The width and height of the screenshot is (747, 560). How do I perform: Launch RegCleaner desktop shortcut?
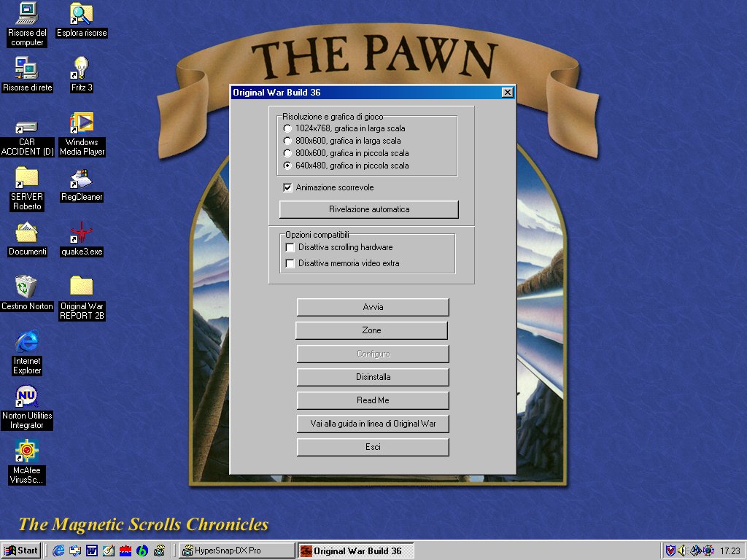coord(82,185)
